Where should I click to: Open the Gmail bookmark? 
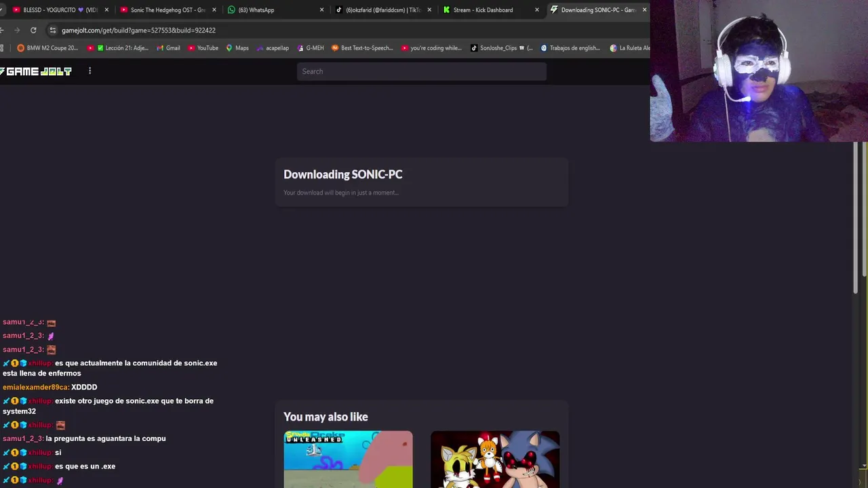168,48
